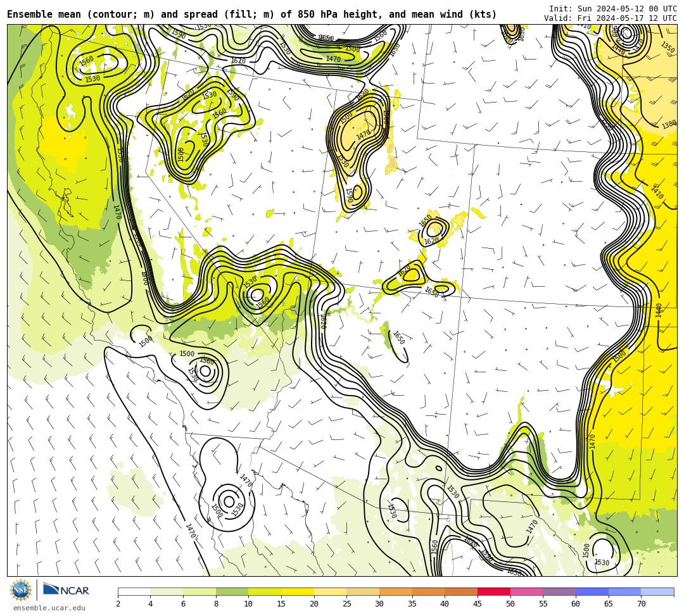684x616 pixels.
Task: Click the '1350' contour label at top right
Action: (x=668, y=47)
